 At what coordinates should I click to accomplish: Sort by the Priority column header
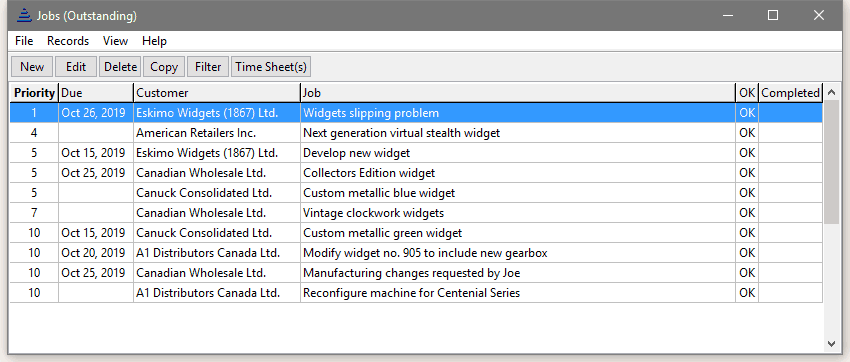35,93
